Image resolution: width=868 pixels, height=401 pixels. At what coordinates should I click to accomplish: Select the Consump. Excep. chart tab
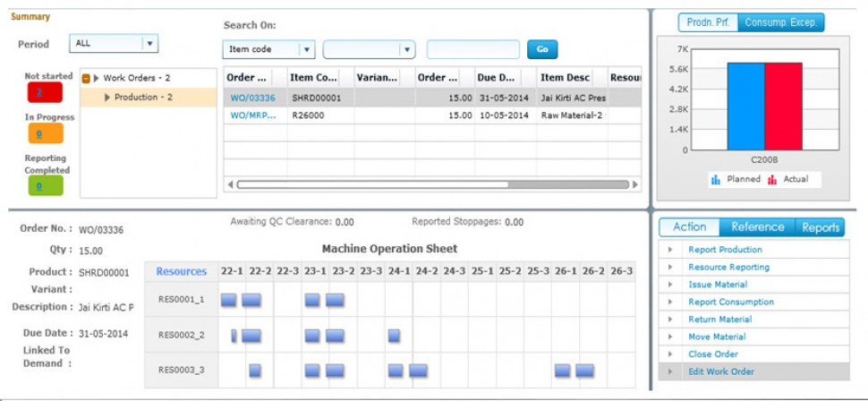pos(779,22)
